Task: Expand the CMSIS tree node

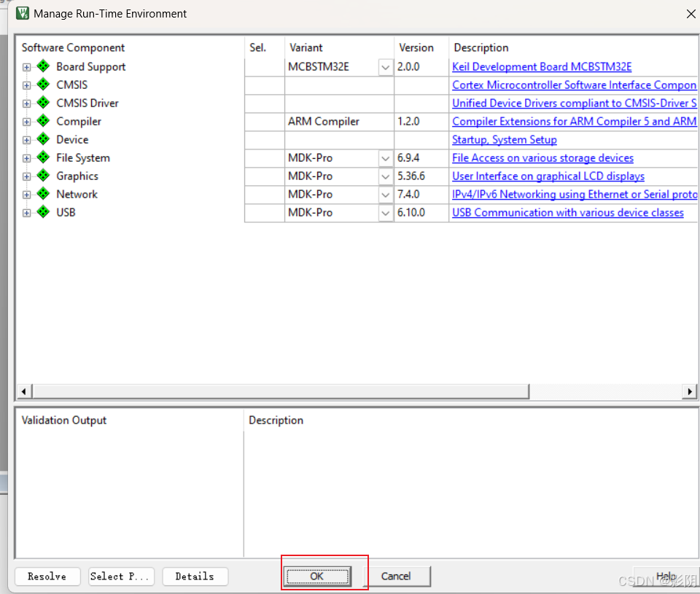Action: pyautogui.click(x=27, y=85)
